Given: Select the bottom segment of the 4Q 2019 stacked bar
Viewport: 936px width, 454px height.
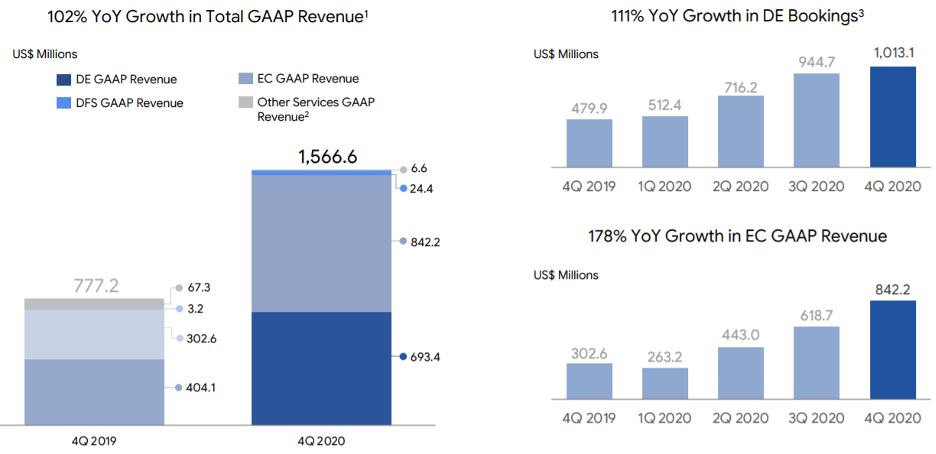Looking at the screenshot, I should point(93,392).
